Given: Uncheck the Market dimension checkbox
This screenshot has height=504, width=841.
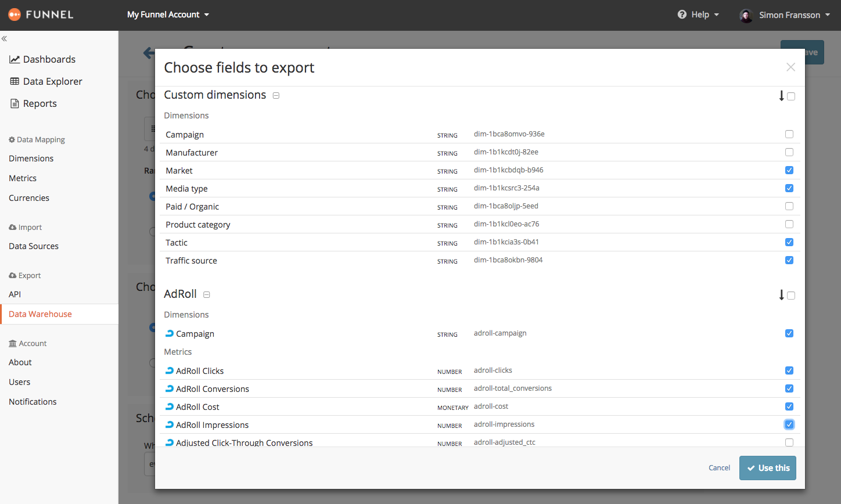Looking at the screenshot, I should pos(789,170).
